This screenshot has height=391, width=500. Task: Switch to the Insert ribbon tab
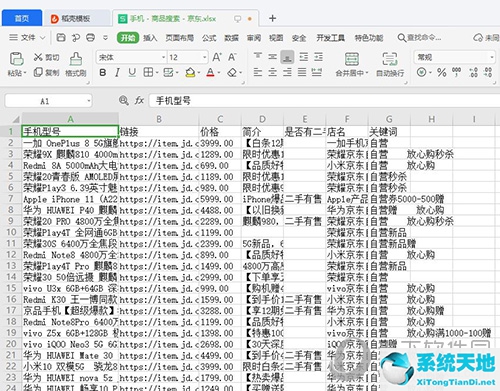[150, 38]
